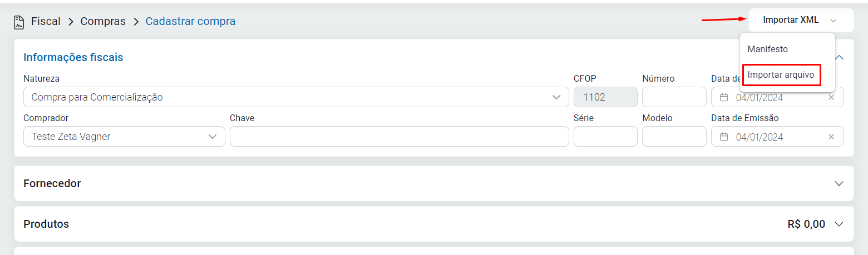Choose Importar arquivo menu option

[781, 74]
